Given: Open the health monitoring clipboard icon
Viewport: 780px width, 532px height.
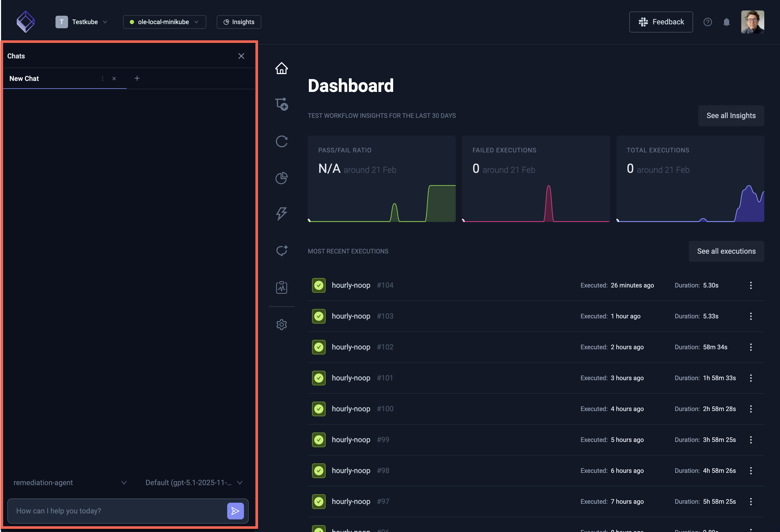Looking at the screenshot, I should click(x=281, y=287).
